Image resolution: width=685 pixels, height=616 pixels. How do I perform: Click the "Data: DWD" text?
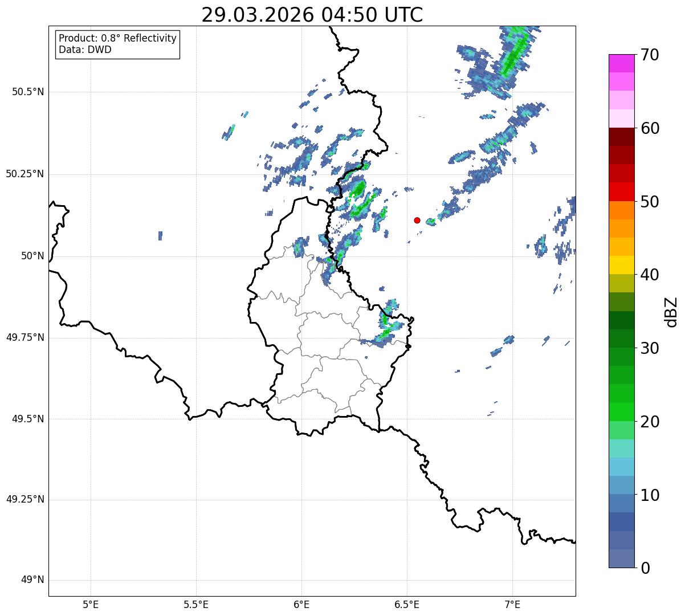[x=85, y=50]
